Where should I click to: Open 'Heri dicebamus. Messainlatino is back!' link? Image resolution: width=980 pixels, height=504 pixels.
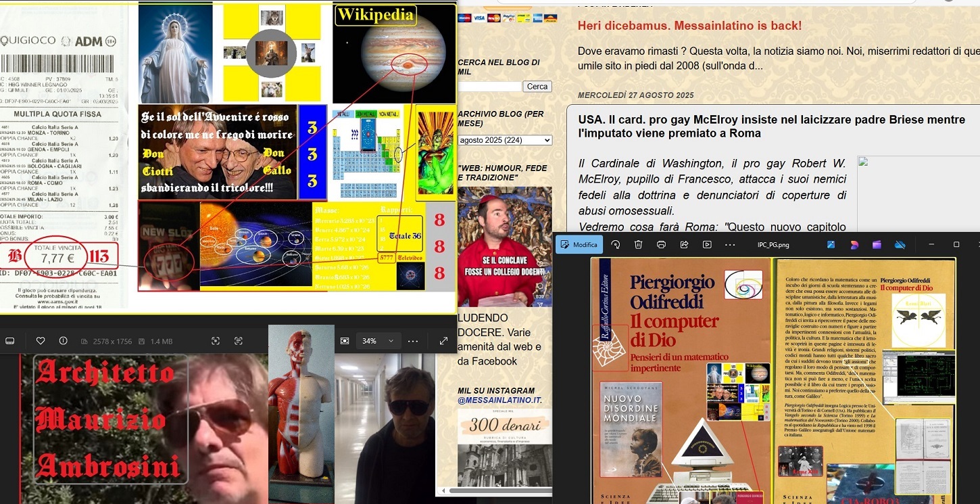coord(689,26)
